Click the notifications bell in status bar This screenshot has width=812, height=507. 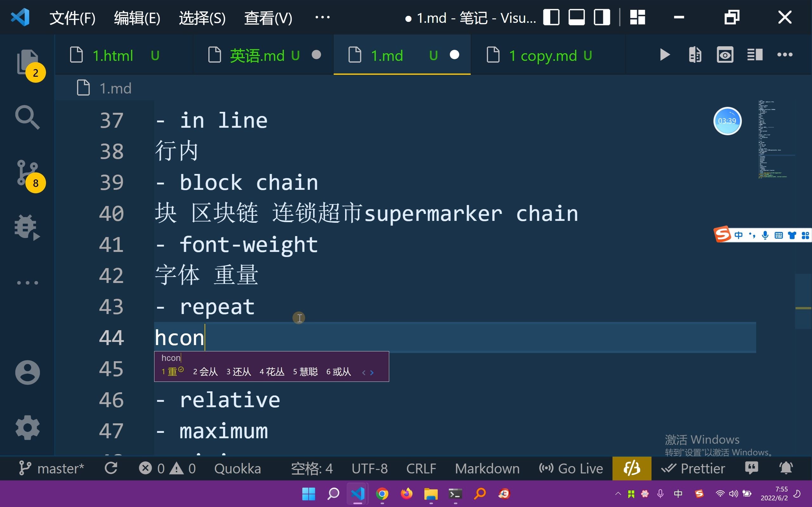click(785, 468)
